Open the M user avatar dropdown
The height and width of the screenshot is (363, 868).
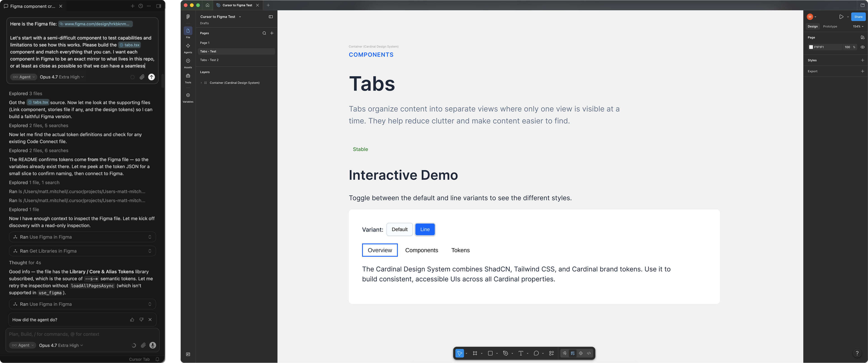[x=811, y=16]
